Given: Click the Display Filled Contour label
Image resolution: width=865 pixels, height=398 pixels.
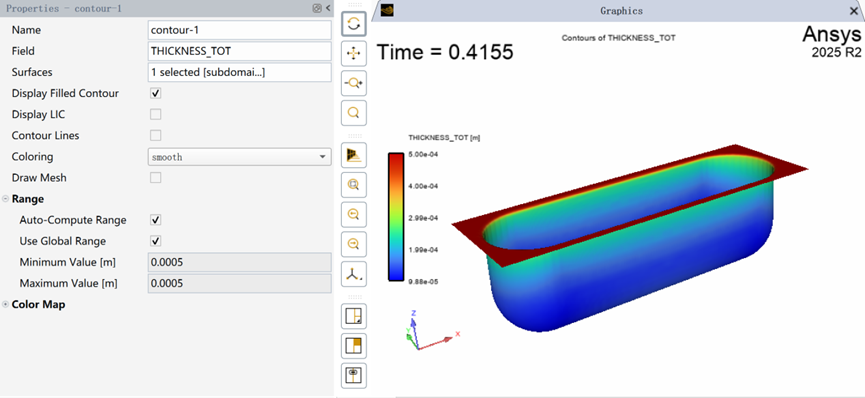Looking at the screenshot, I should pos(65,93).
